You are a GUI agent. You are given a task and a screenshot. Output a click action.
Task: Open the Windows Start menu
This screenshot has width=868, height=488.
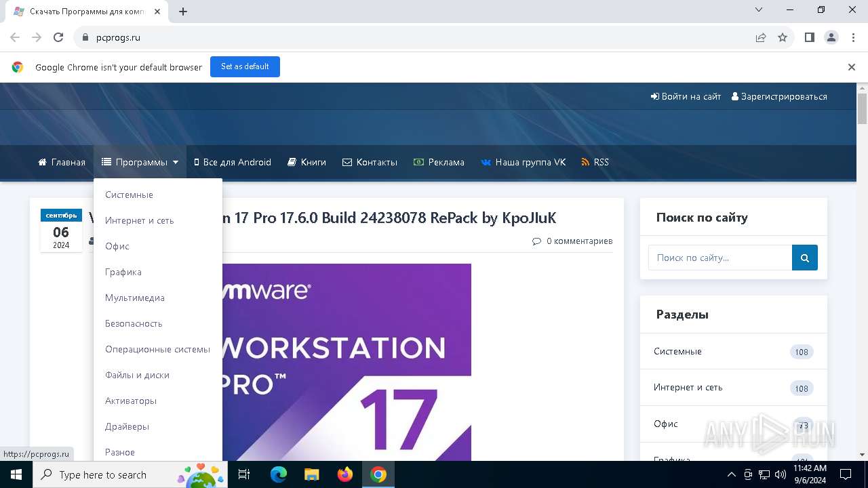pyautogui.click(x=16, y=474)
